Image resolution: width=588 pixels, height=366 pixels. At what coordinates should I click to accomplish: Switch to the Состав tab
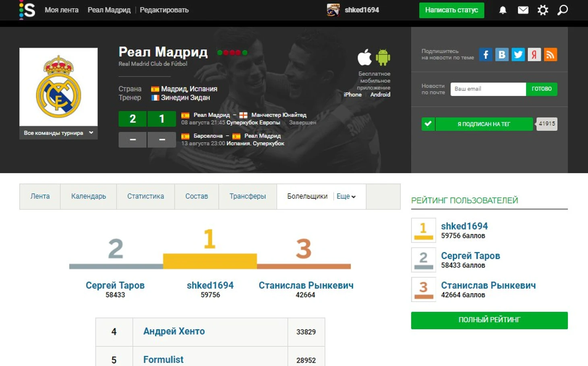click(x=197, y=196)
